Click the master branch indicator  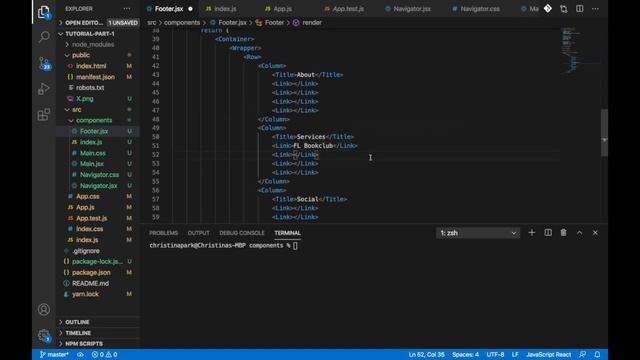(54, 354)
